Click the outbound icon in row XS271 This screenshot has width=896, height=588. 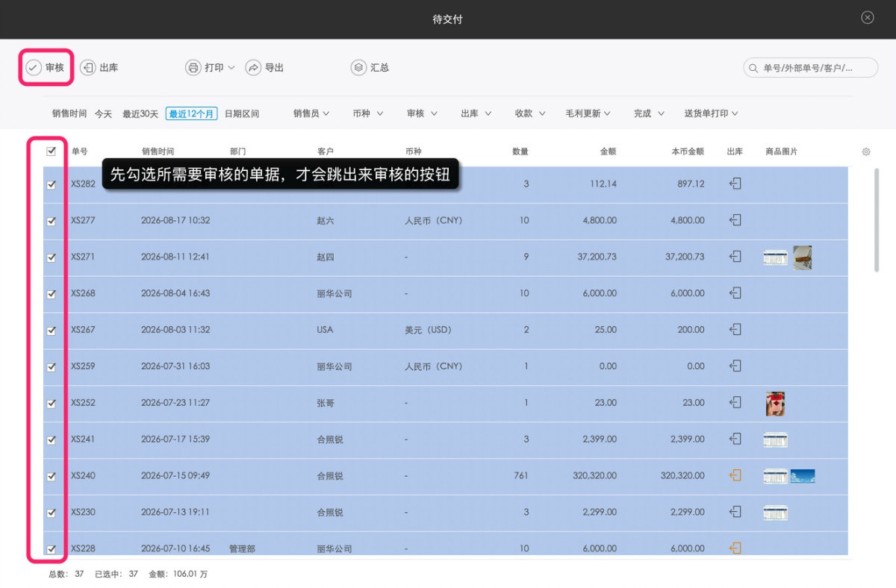coord(735,257)
